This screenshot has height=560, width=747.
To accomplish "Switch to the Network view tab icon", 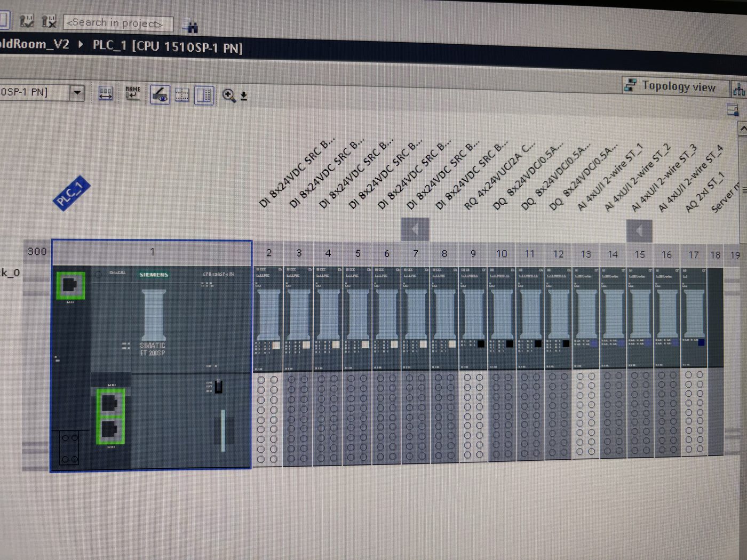I will [x=738, y=90].
